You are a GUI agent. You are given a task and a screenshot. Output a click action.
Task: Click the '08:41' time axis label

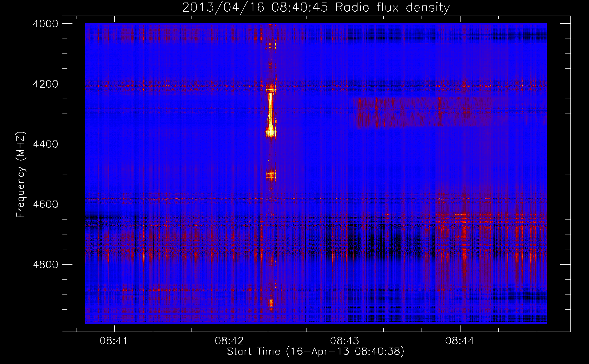(114, 341)
